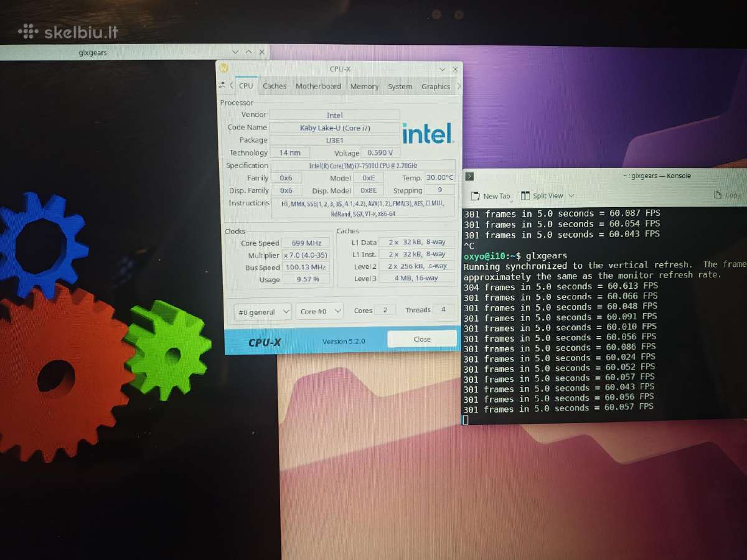Click the Instructions list box
747x560 pixels.
pyautogui.click(x=364, y=208)
